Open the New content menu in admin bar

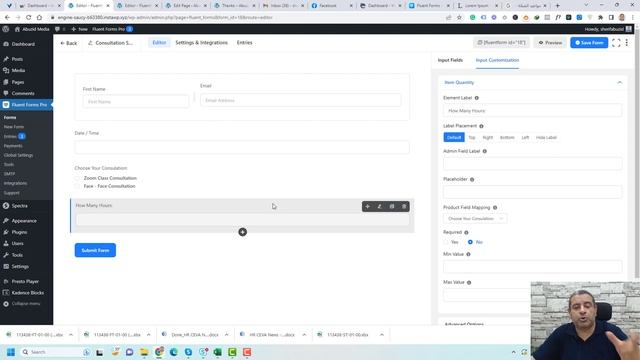[80, 29]
